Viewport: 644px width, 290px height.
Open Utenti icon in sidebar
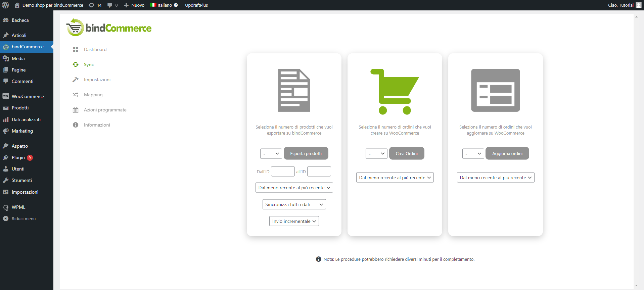coord(6,169)
